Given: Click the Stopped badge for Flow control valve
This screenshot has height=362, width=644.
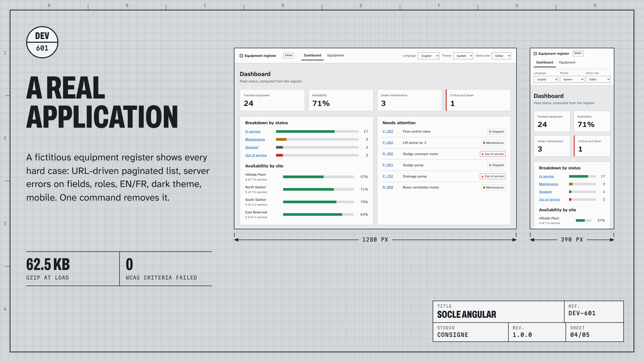Looking at the screenshot, I should (x=496, y=132).
